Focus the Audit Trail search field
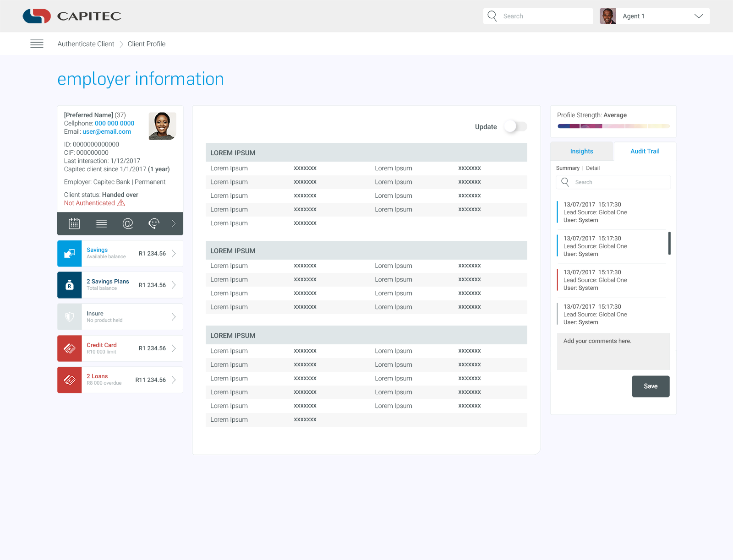 (x=613, y=182)
